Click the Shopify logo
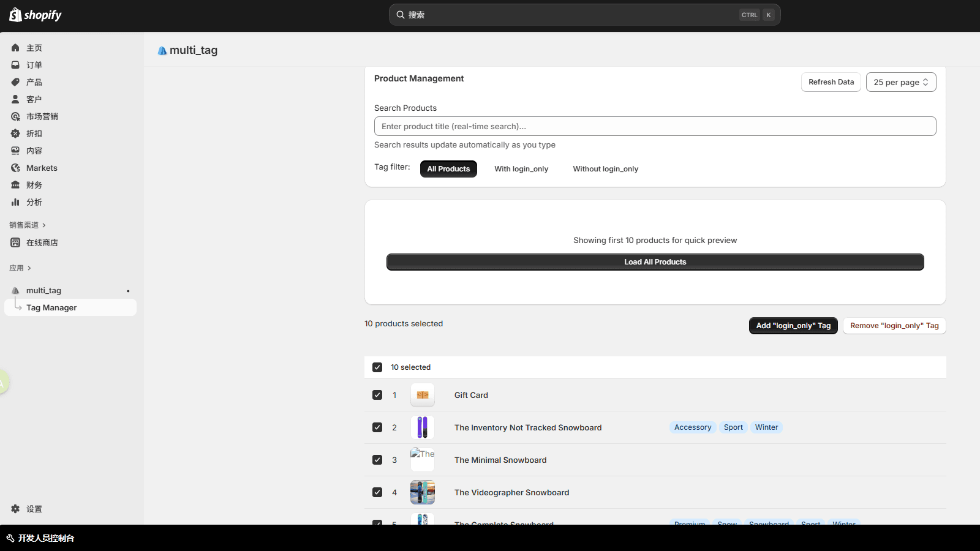This screenshot has width=980, height=551. (x=36, y=15)
